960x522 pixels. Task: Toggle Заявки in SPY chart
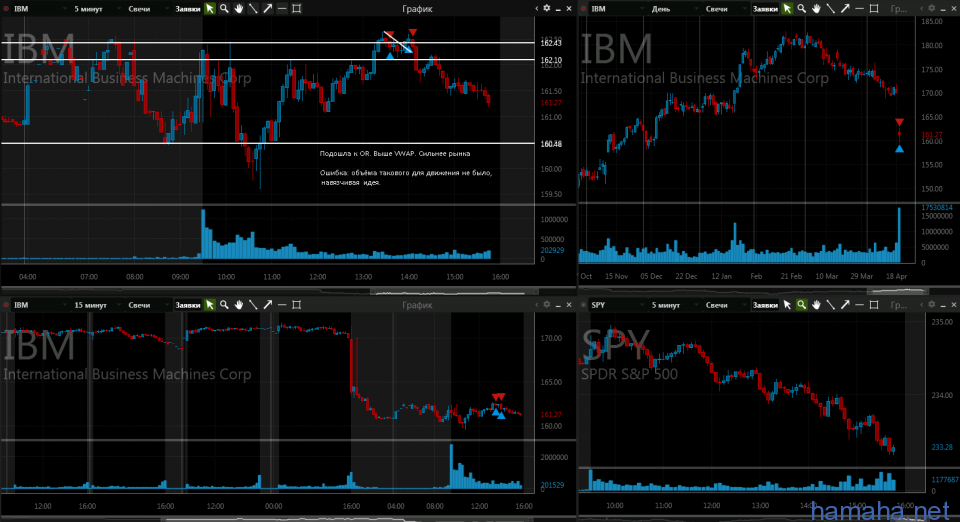765,305
